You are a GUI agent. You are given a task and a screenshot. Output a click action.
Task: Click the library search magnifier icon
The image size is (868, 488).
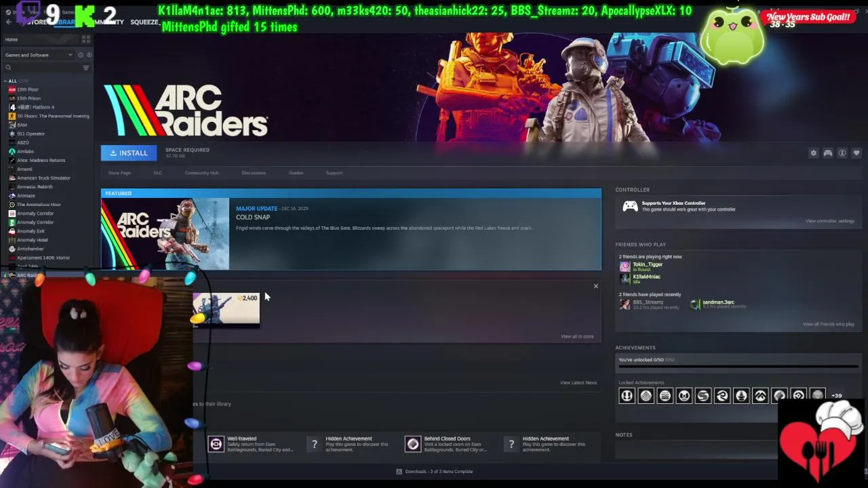tap(8, 68)
